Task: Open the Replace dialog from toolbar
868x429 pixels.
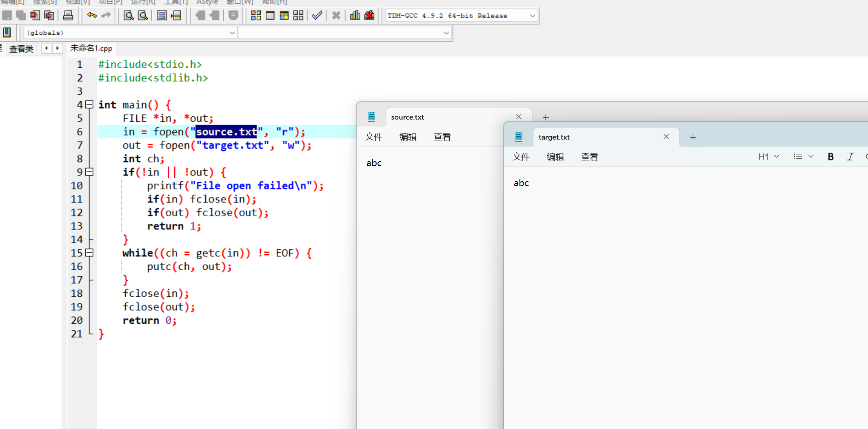Action: 143,16
